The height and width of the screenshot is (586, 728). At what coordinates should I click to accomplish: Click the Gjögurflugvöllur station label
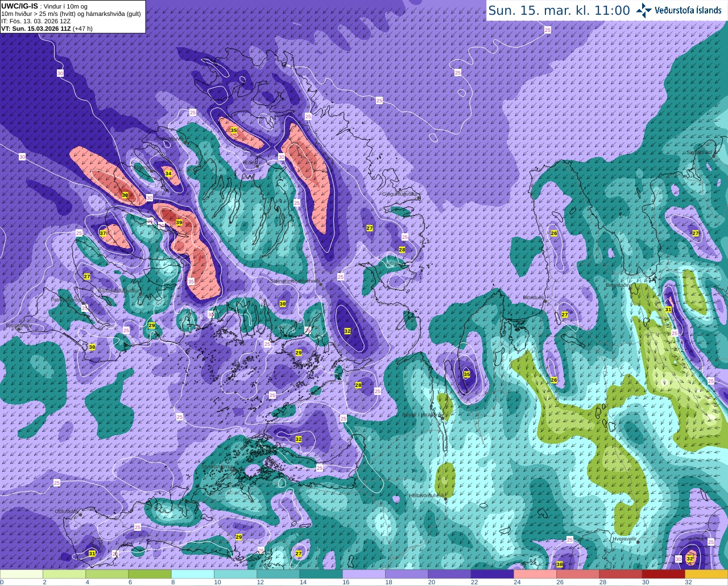[401, 193]
